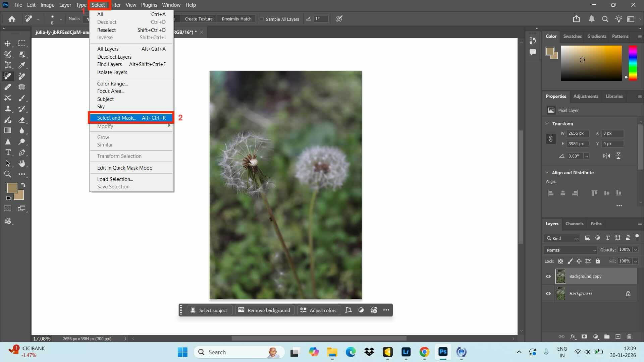
Task: Click the Remove background button
Action: pos(264,310)
